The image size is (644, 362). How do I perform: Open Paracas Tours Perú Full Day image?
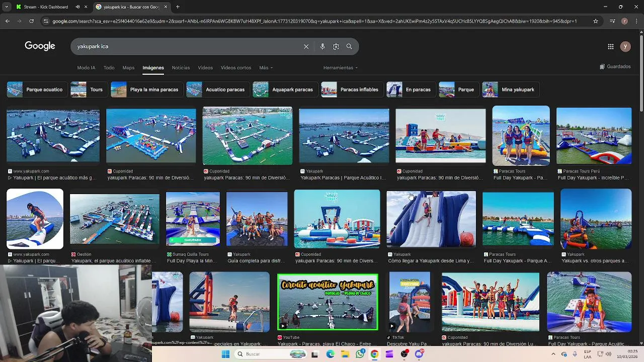click(x=594, y=136)
